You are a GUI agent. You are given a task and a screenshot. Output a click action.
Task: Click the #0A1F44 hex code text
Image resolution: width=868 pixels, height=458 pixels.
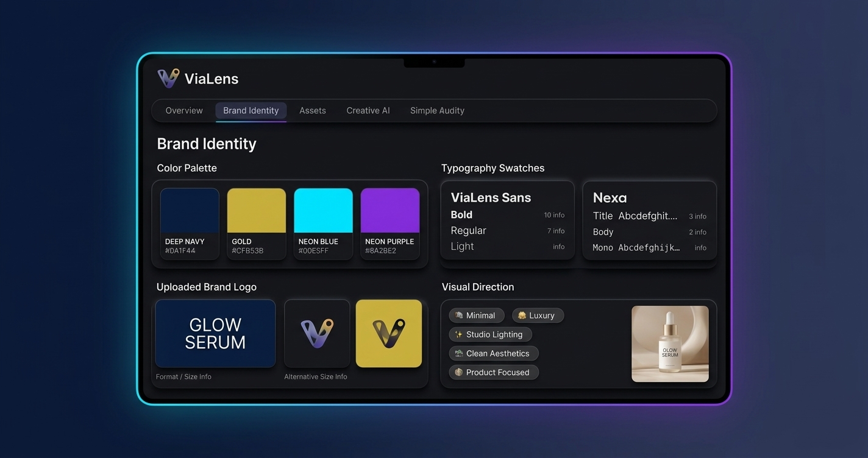[x=180, y=251]
